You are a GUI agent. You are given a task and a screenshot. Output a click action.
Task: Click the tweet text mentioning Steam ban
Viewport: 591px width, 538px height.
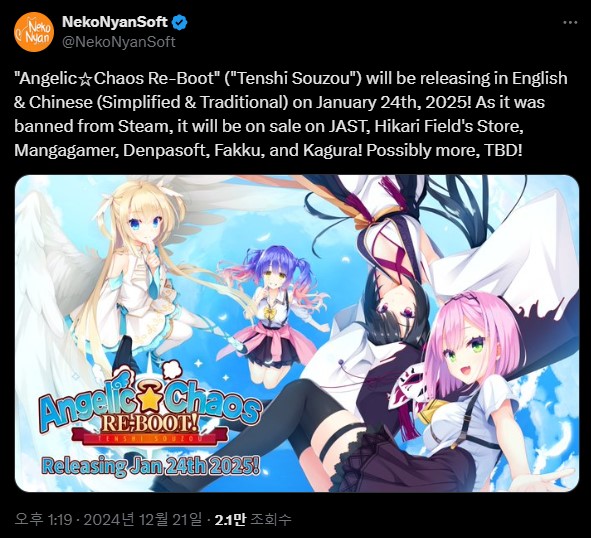tap(269, 126)
